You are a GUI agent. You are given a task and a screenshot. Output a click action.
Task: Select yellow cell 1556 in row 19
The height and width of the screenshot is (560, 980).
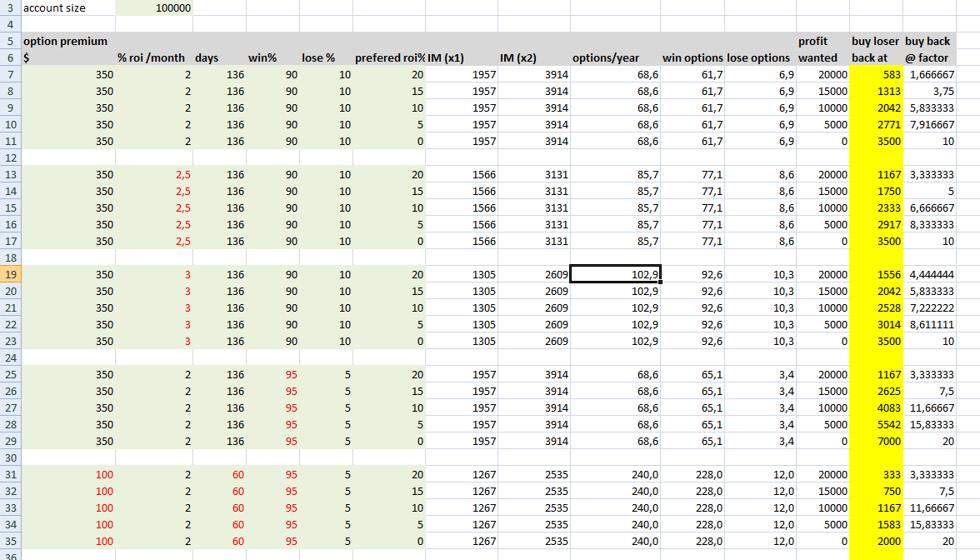click(877, 274)
